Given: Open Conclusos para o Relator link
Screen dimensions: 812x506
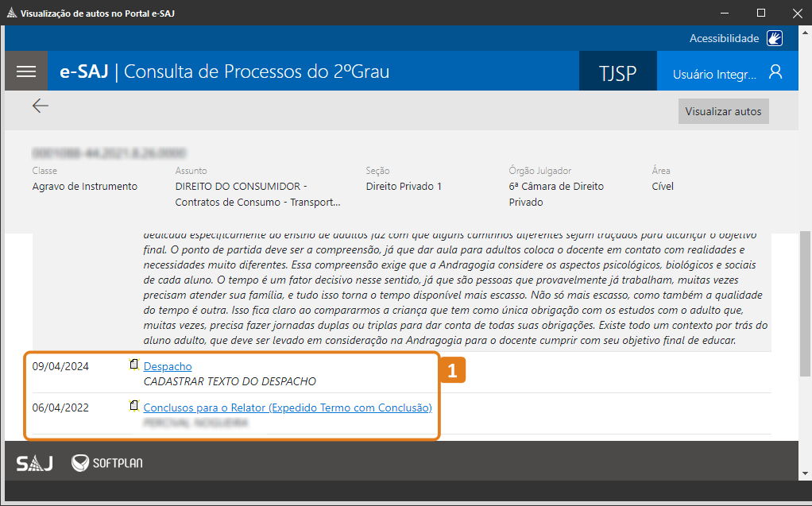Looking at the screenshot, I should click(x=288, y=408).
